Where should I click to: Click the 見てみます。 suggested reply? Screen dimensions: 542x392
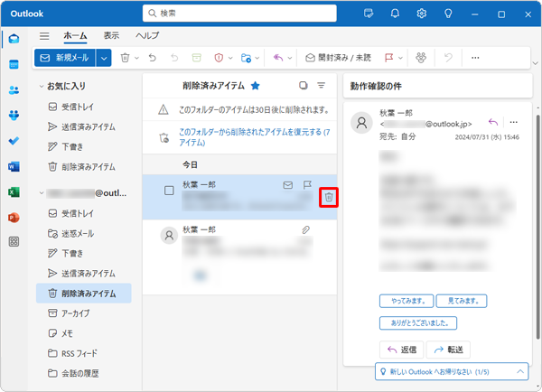pos(462,301)
